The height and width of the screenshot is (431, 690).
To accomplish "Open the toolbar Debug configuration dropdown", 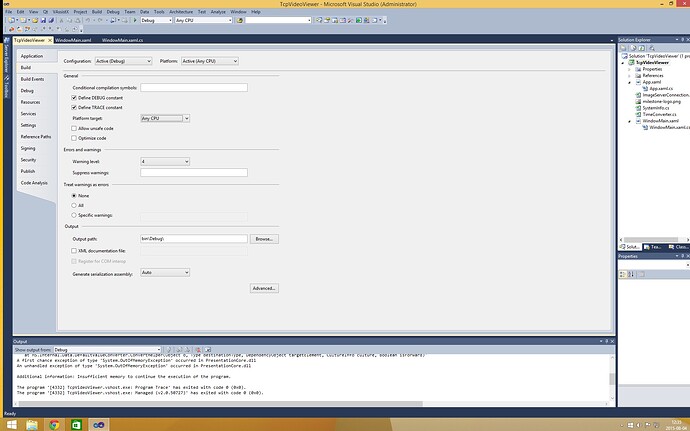I will tap(156, 20).
